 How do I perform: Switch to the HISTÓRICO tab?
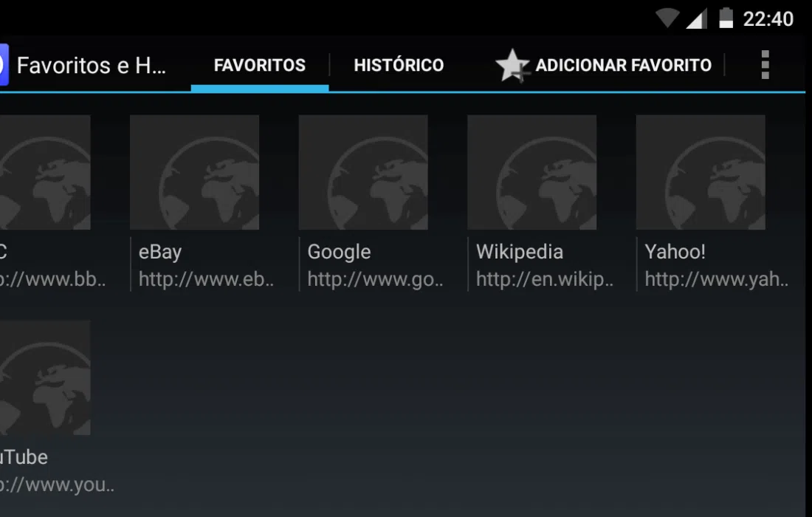coord(399,65)
